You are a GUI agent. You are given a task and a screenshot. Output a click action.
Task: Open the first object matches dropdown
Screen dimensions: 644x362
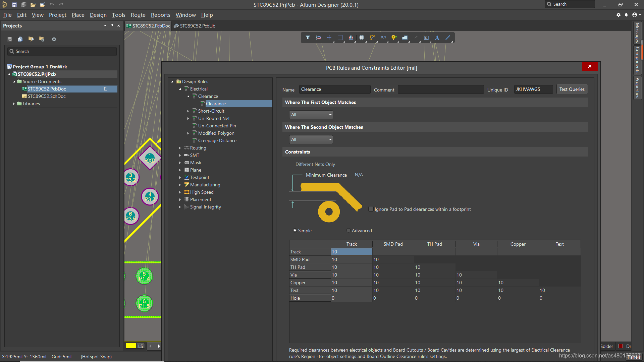pos(311,115)
